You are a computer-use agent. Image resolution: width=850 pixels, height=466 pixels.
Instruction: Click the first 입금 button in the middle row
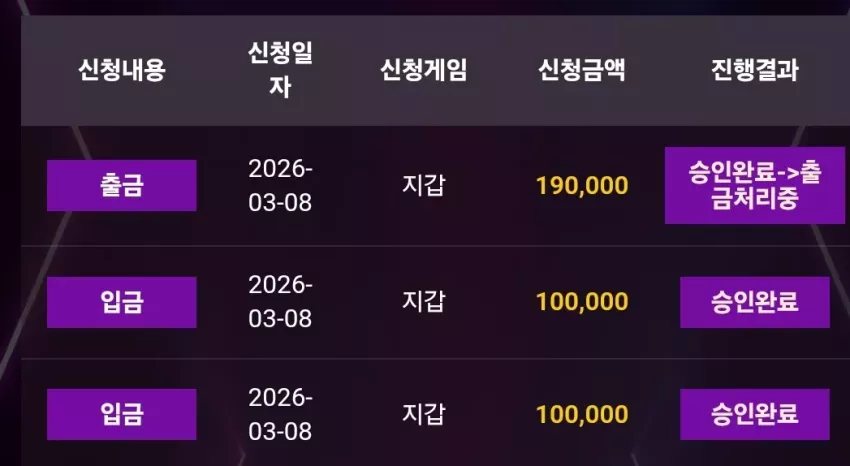[121, 302]
